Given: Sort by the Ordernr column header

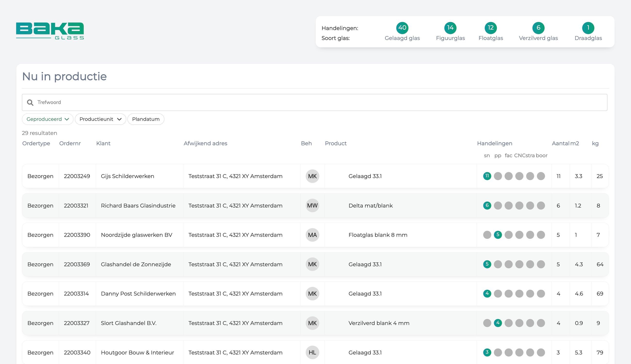Looking at the screenshot, I should coord(70,143).
